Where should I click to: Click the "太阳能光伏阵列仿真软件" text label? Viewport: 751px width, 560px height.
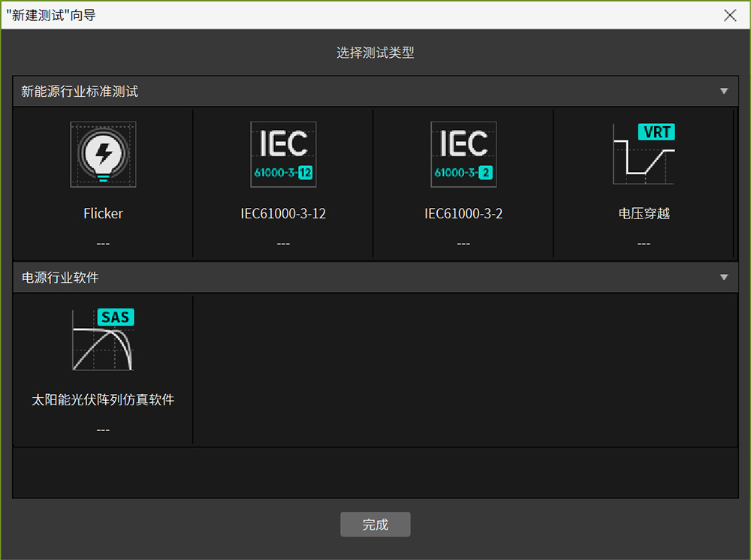click(x=103, y=400)
